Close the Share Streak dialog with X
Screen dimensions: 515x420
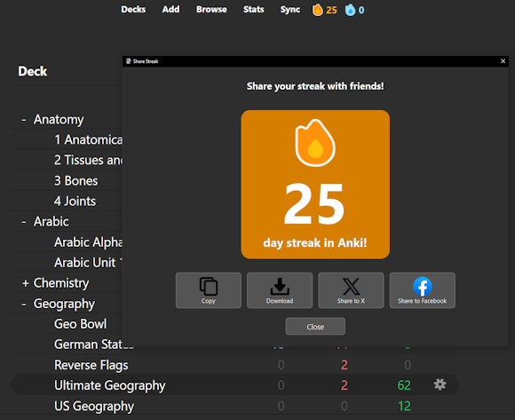click(x=503, y=61)
